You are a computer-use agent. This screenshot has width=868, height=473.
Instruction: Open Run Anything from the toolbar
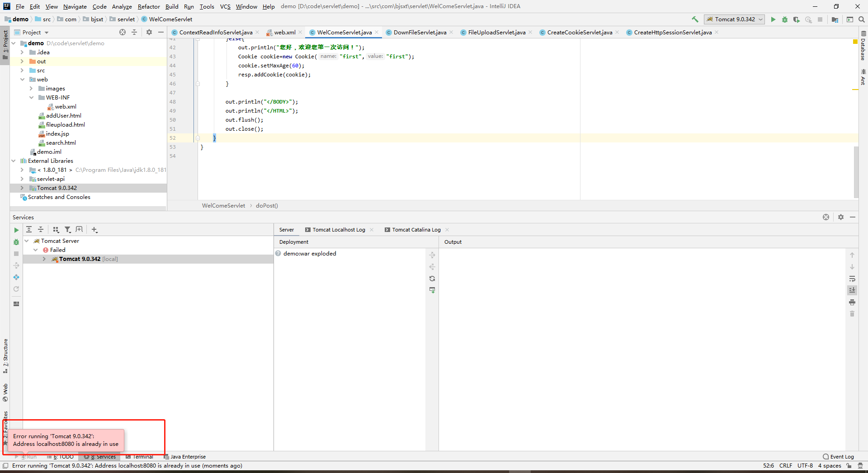(850, 19)
